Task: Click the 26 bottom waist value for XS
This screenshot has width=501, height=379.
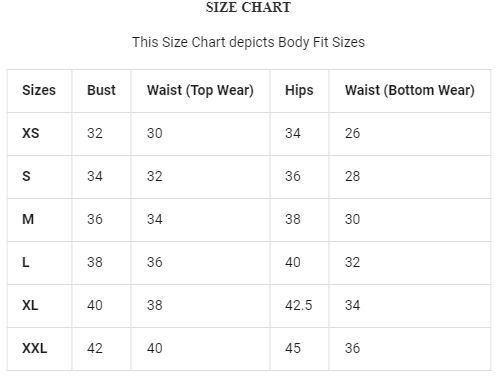Action: [x=352, y=133]
